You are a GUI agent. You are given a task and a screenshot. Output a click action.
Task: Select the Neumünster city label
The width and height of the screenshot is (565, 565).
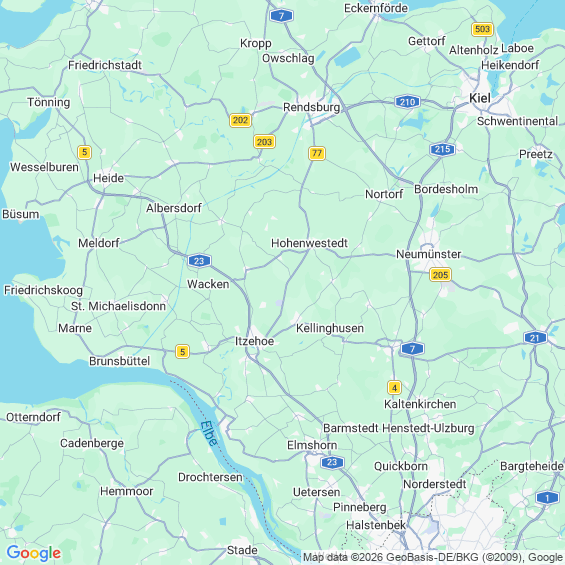point(428,254)
